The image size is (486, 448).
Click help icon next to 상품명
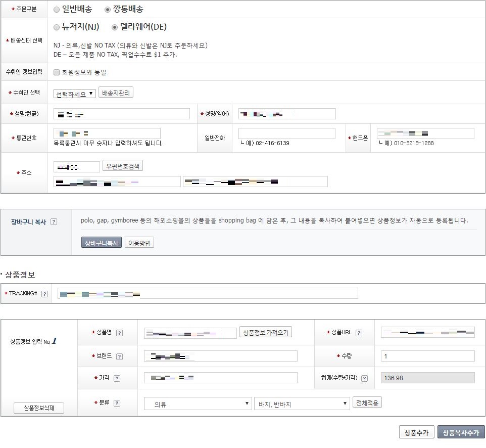pos(120,333)
